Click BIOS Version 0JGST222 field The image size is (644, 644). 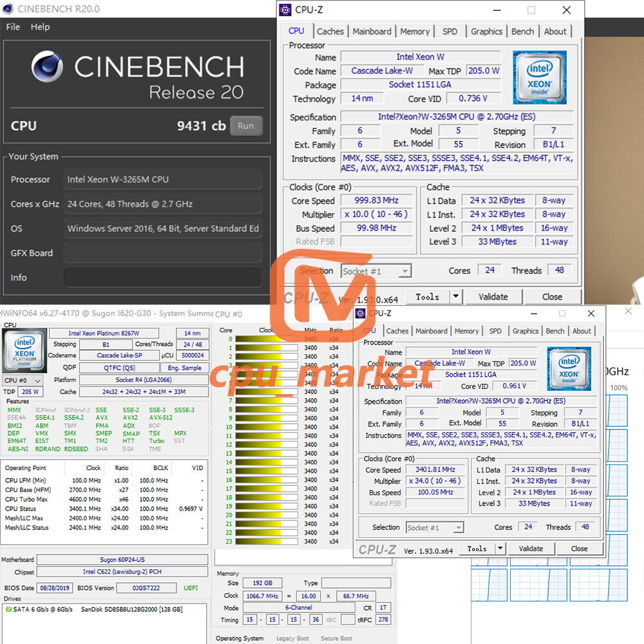coord(146,588)
